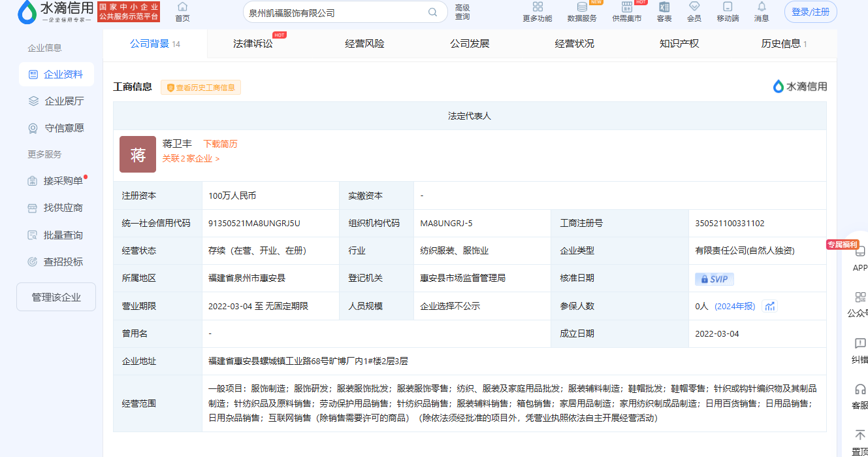Switch to 历史信息 tab
Image resolution: width=868 pixels, height=457 pixels.
[x=784, y=44]
